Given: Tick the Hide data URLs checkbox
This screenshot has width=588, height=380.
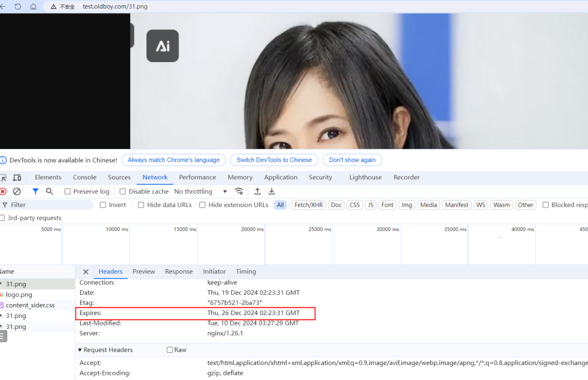Looking at the screenshot, I should point(141,205).
